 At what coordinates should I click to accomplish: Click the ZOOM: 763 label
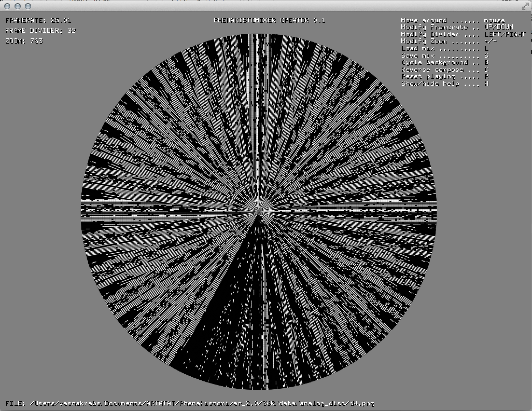pos(24,41)
